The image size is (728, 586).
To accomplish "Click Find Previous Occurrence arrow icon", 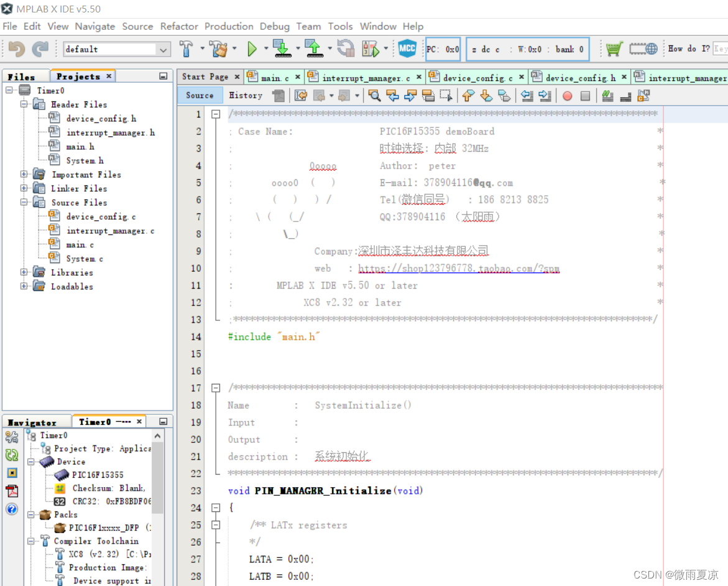I will click(393, 96).
